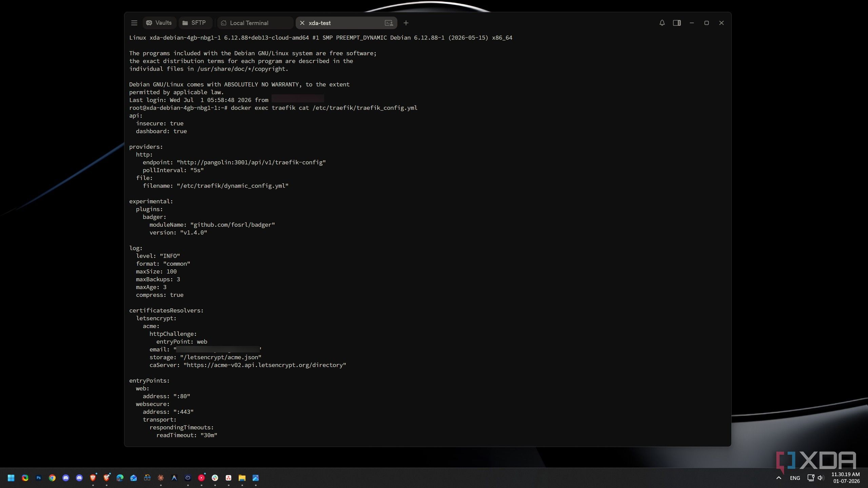
Task: Open the notifications bell
Action: 662,23
